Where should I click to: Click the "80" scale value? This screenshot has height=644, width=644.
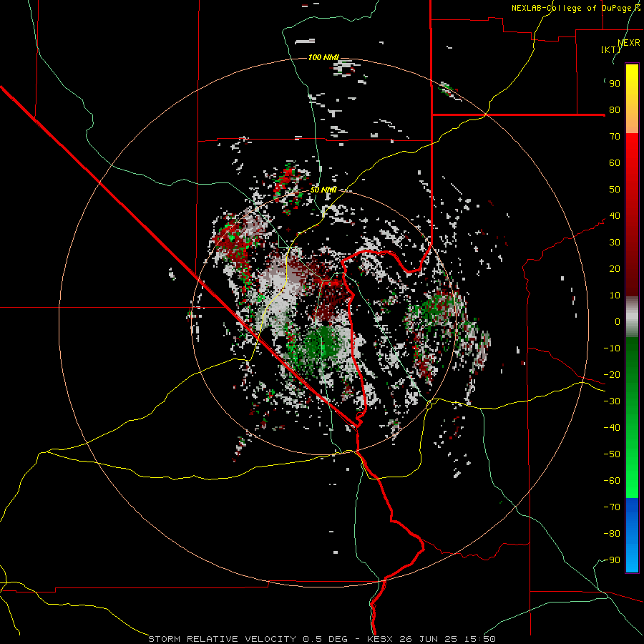615,110
